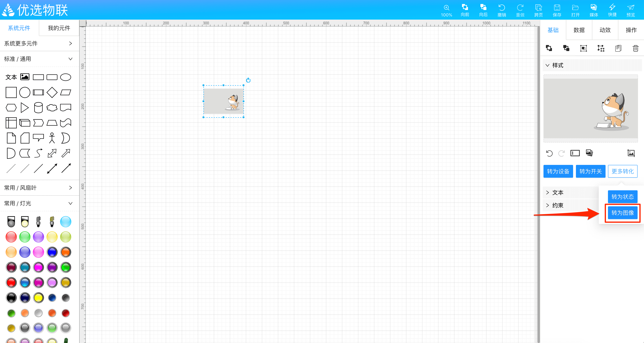
Task: Select the ellipse shape in palette
Action: pos(66,77)
